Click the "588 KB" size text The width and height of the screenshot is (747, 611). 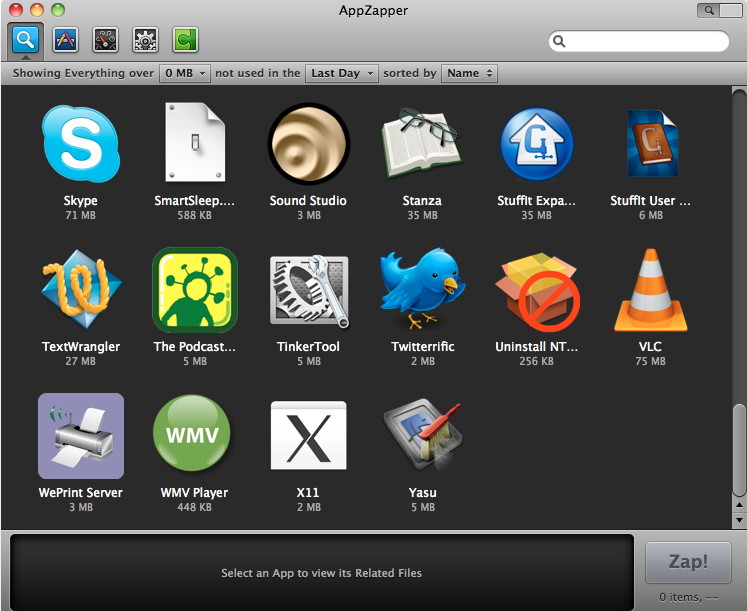click(x=194, y=215)
